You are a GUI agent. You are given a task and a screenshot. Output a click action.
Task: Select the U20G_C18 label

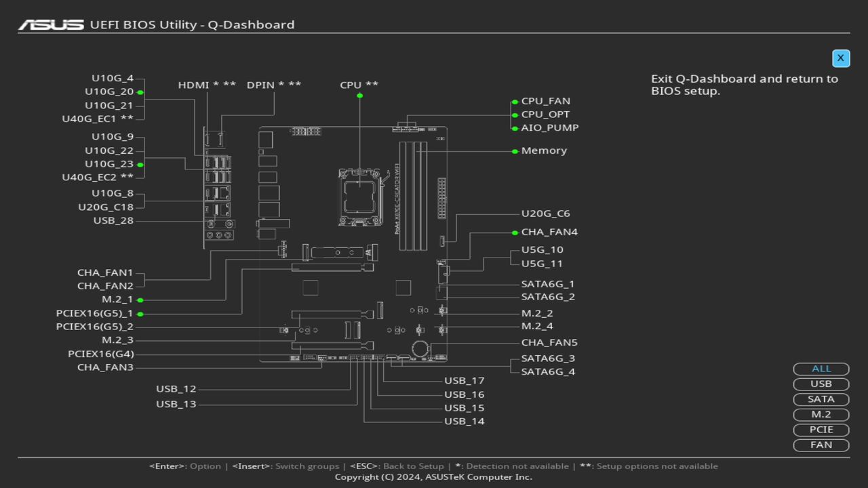106,207
